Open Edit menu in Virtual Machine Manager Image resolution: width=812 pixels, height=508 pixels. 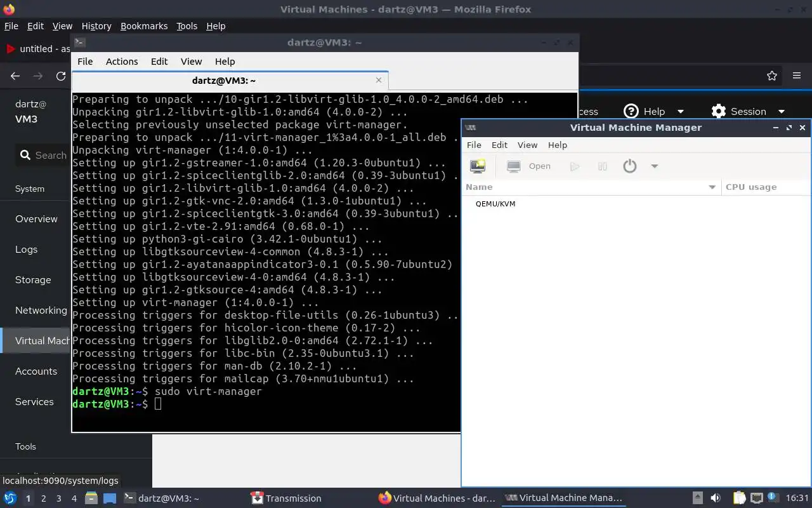pyautogui.click(x=499, y=145)
